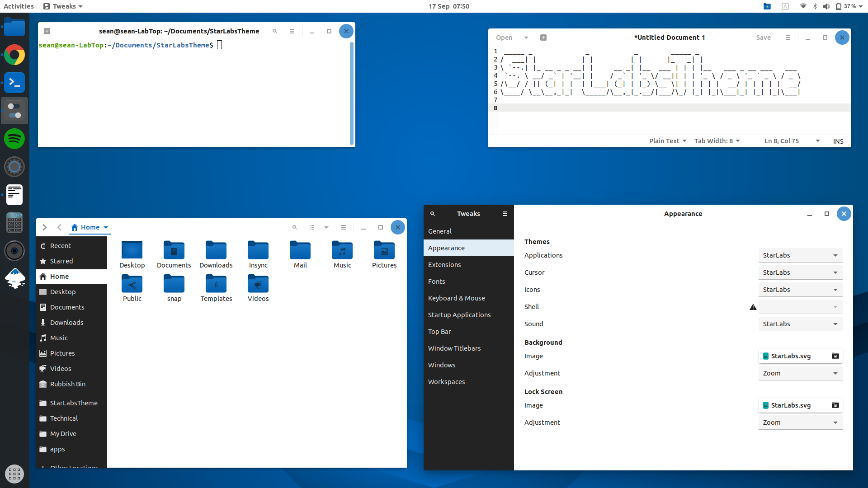Screen dimensions: 868x488
Task: Select Fonts in Tweaks sidebar
Action: tap(437, 282)
